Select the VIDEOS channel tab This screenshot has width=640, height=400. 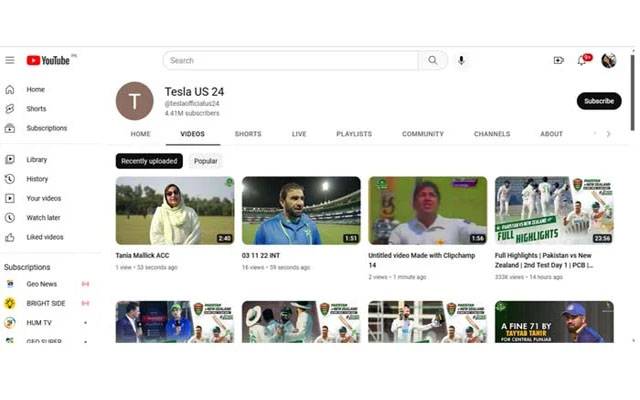pyautogui.click(x=193, y=134)
